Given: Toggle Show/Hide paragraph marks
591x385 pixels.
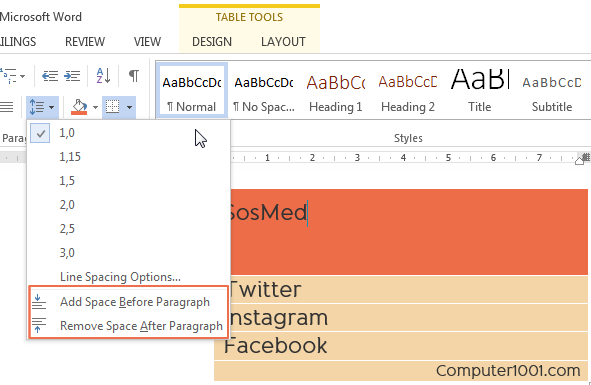Looking at the screenshot, I should pos(133,76).
